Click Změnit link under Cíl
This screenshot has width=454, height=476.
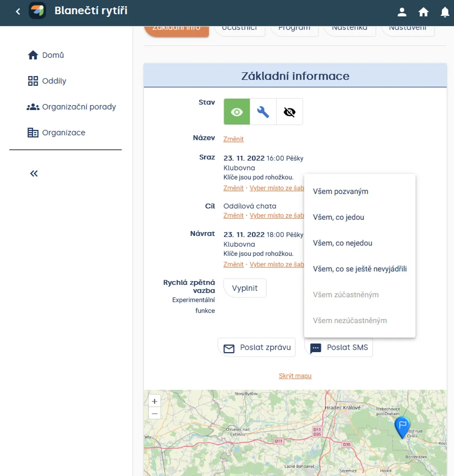[233, 216]
